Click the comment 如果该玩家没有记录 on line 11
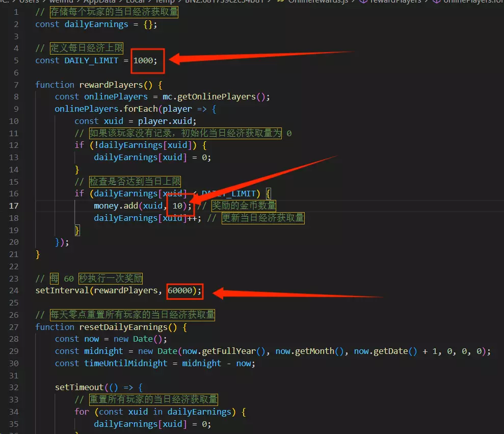The height and width of the screenshot is (434, 504). 130,133
